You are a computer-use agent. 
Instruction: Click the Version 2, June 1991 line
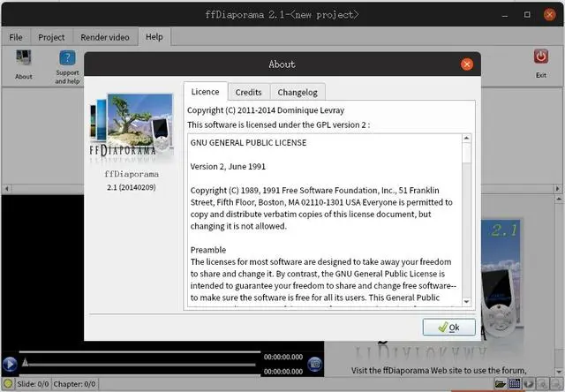pos(228,167)
